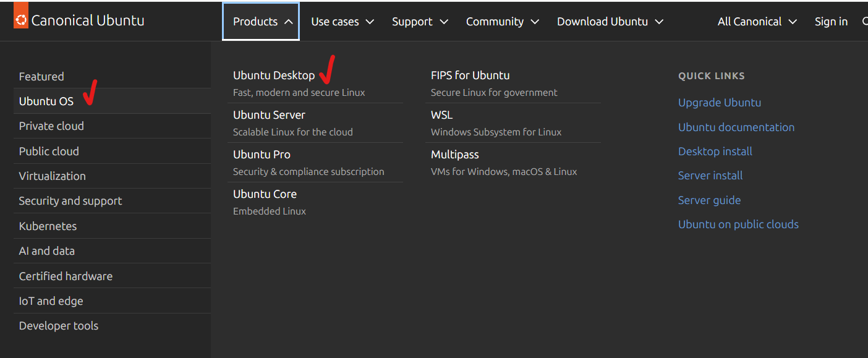
Task: Click the Server install quick link
Action: (710, 176)
